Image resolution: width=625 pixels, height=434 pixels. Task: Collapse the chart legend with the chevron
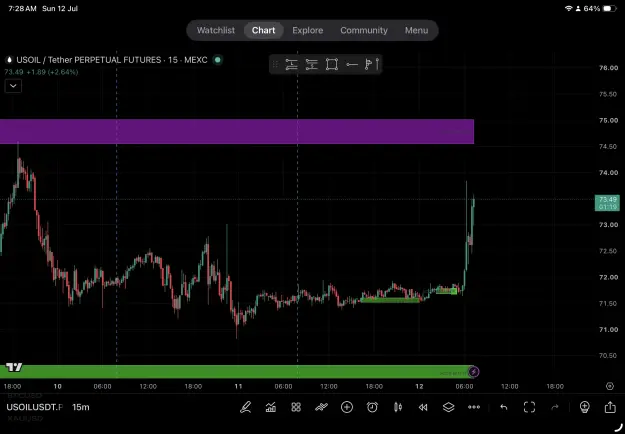(x=13, y=86)
